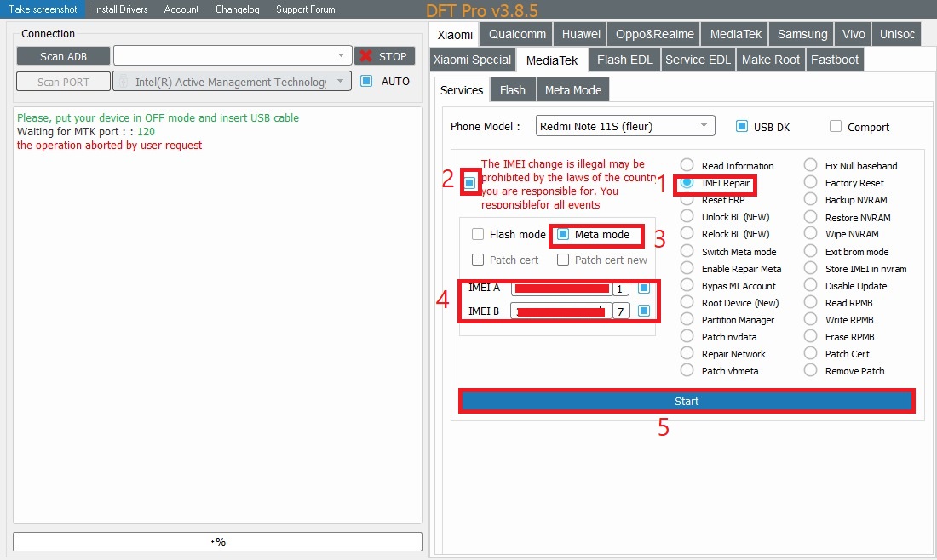Select Store IMEI in nvram option
This screenshot has width=937, height=560.
click(x=810, y=268)
